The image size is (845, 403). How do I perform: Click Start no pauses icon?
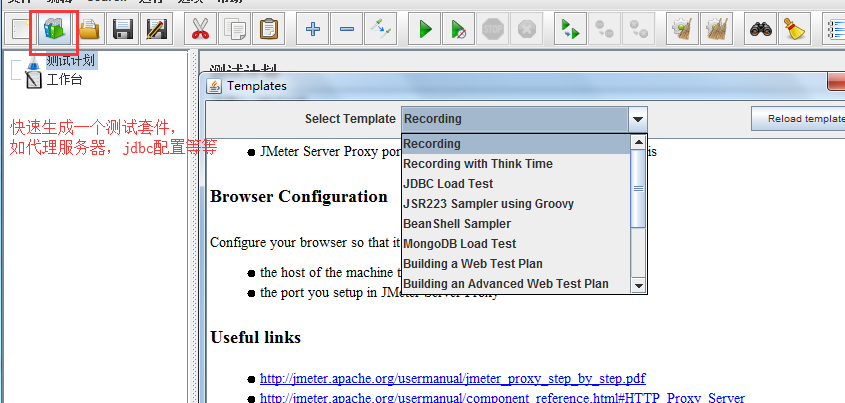pyautogui.click(x=459, y=29)
